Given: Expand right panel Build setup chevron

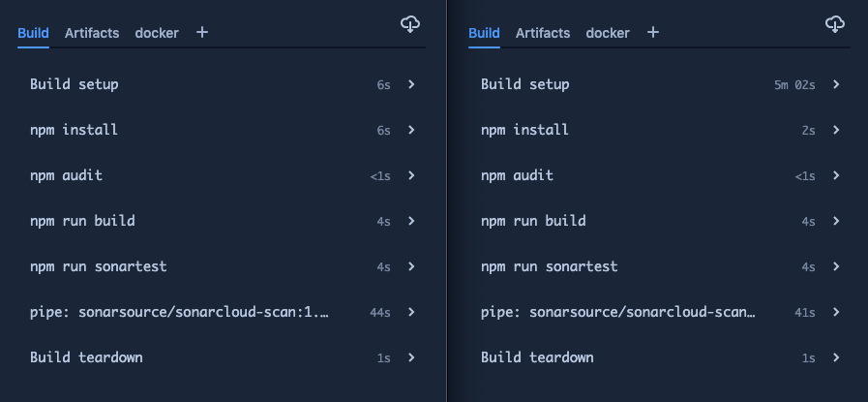Looking at the screenshot, I should 836,84.
